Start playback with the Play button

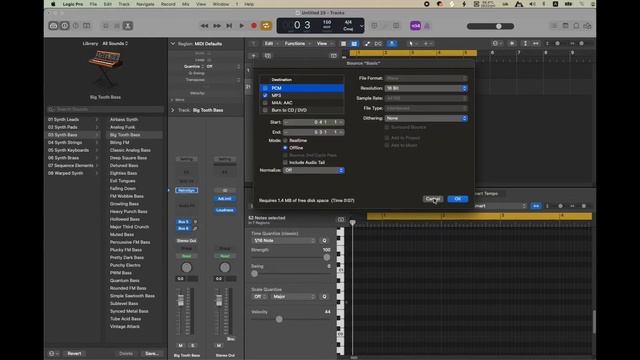click(x=242, y=26)
